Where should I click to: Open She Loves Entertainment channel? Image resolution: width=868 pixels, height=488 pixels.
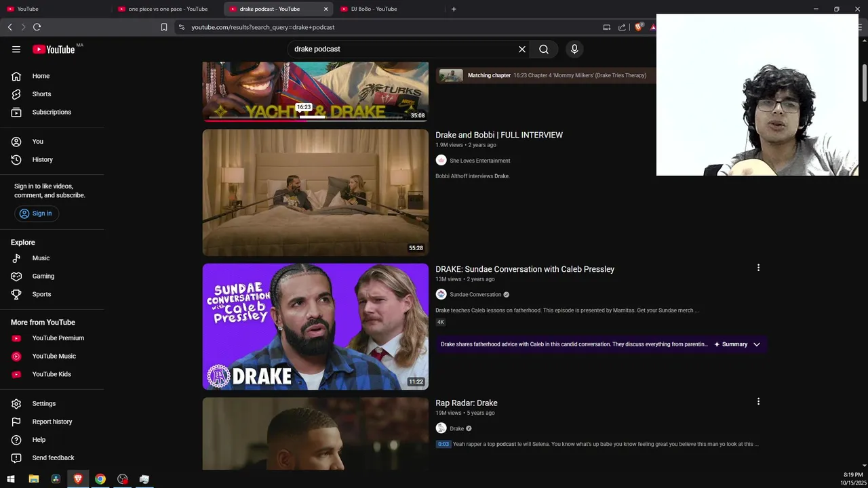coord(480,161)
